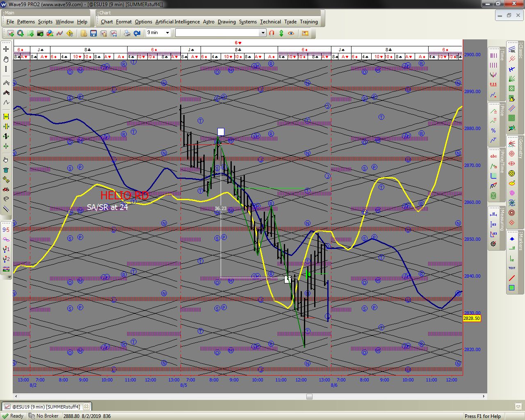Screen dimensions: 525x420
Task: Click the right scroll arrow under chart
Action: (x=484, y=396)
